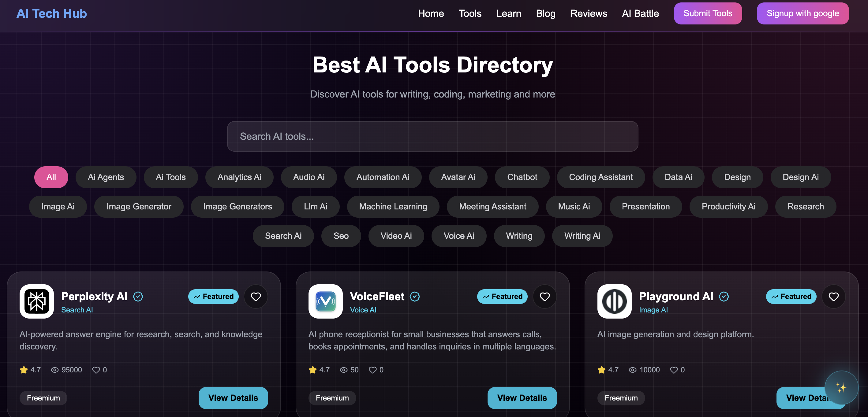Choose the Research category
Screen dimensions: 868x417
(x=805, y=206)
